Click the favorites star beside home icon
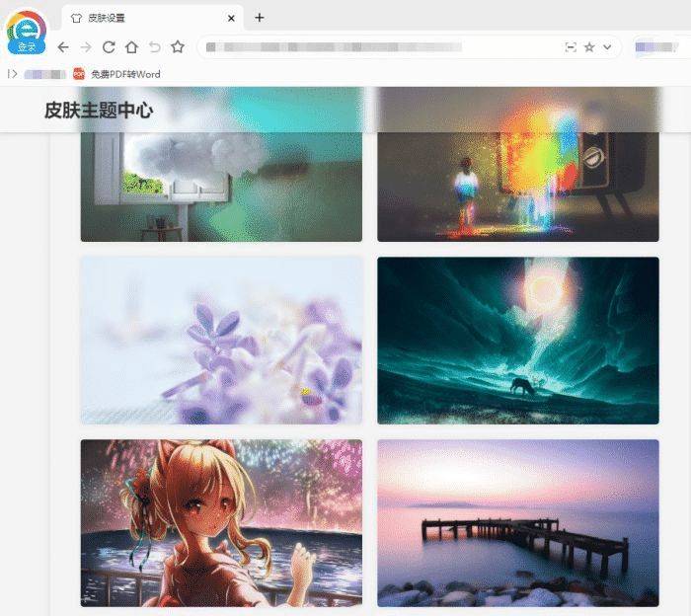The width and height of the screenshot is (691, 616). pos(178,46)
